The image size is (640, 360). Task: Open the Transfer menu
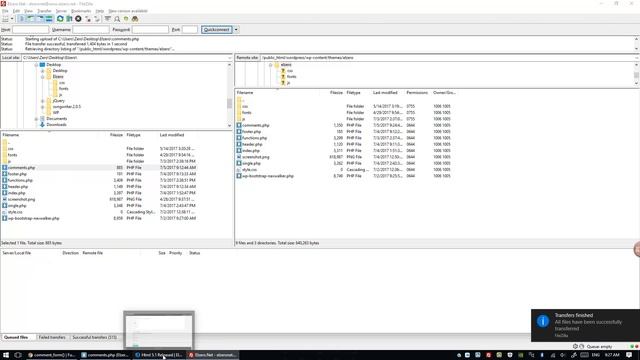44,11
